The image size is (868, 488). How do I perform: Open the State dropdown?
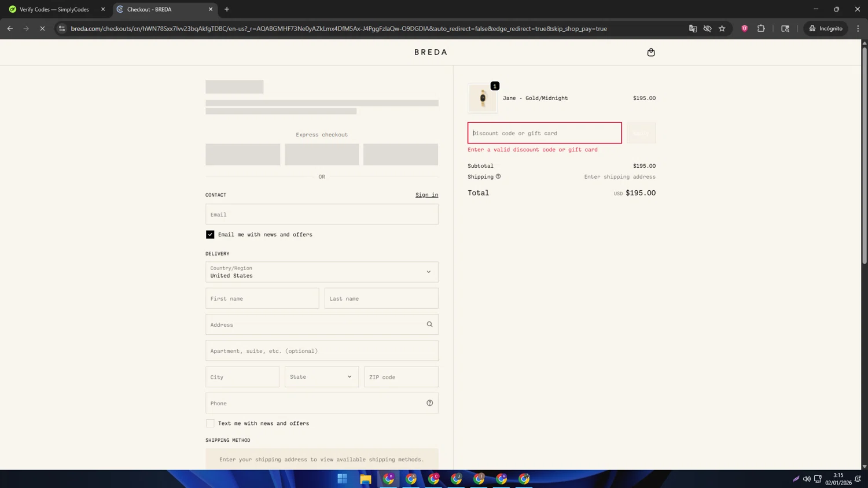click(322, 377)
